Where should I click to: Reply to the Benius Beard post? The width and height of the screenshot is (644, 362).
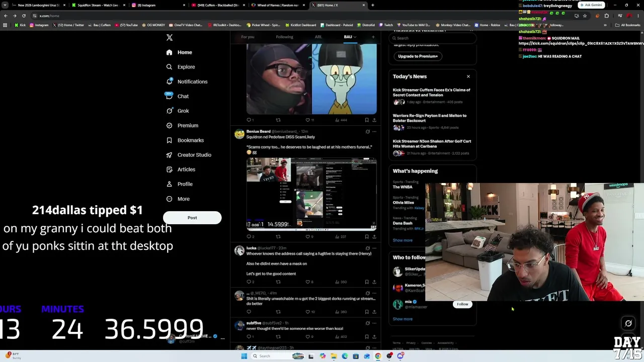point(249,236)
